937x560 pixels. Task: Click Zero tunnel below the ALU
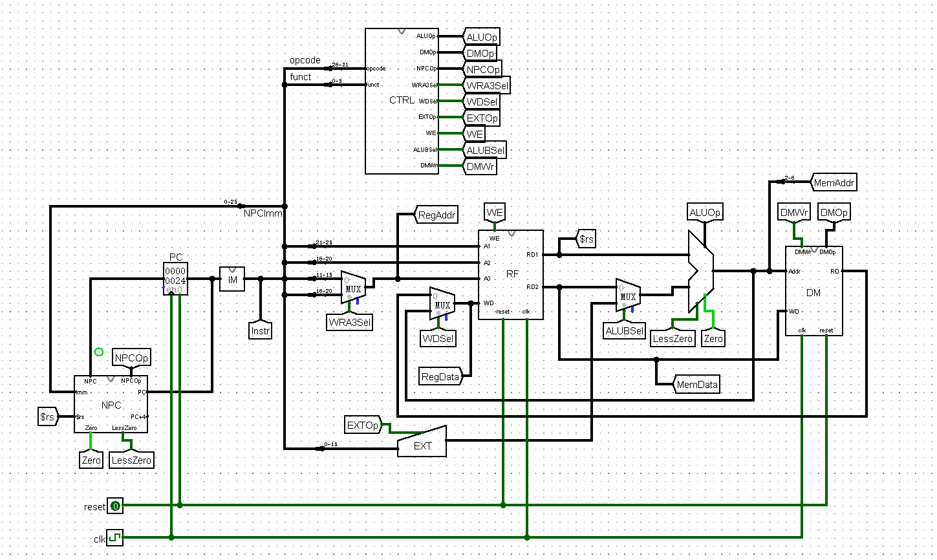(713, 338)
